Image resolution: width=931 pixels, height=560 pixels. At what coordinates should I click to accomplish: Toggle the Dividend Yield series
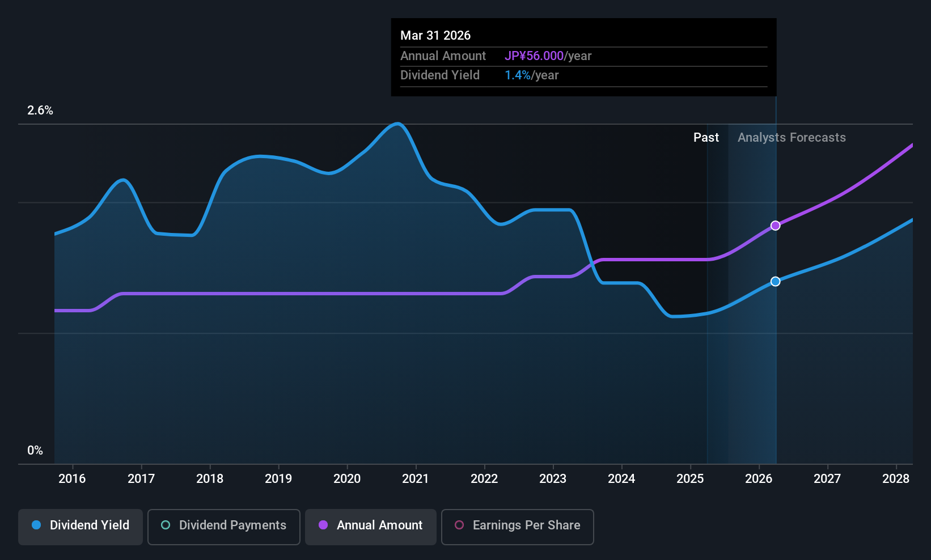[81, 527]
